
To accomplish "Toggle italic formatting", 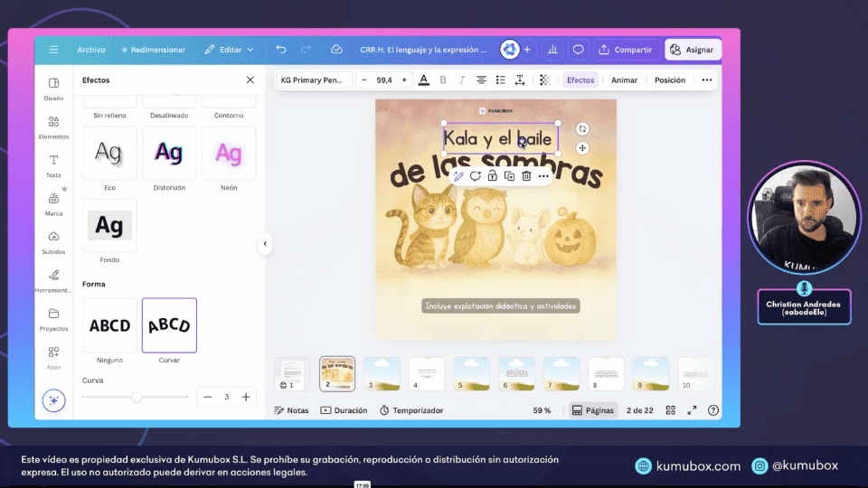I will (x=462, y=80).
